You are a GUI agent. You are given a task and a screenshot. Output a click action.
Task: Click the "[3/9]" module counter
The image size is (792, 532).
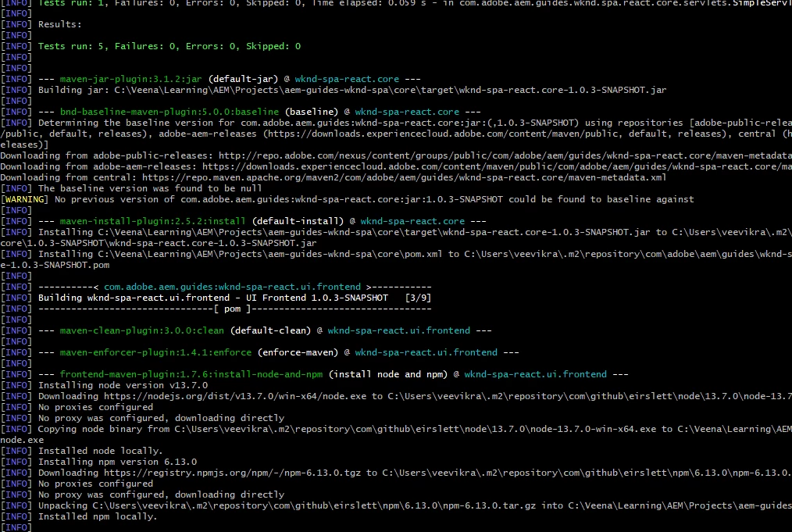[x=418, y=298]
